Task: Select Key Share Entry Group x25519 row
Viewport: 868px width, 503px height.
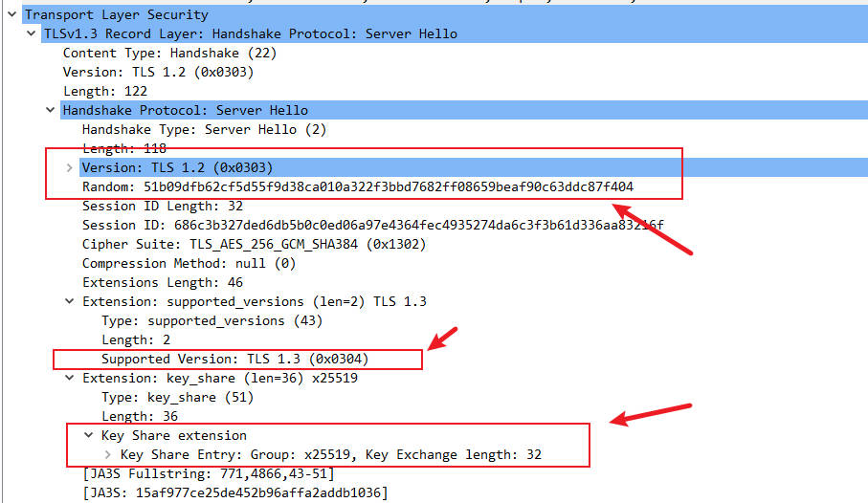Action: click(x=331, y=455)
